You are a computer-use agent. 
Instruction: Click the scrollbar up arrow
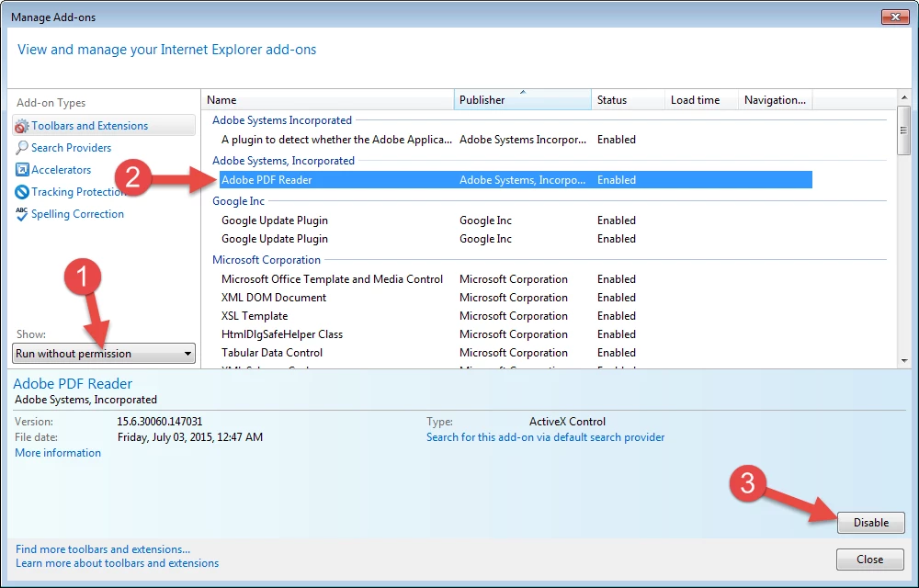pyautogui.click(x=903, y=97)
